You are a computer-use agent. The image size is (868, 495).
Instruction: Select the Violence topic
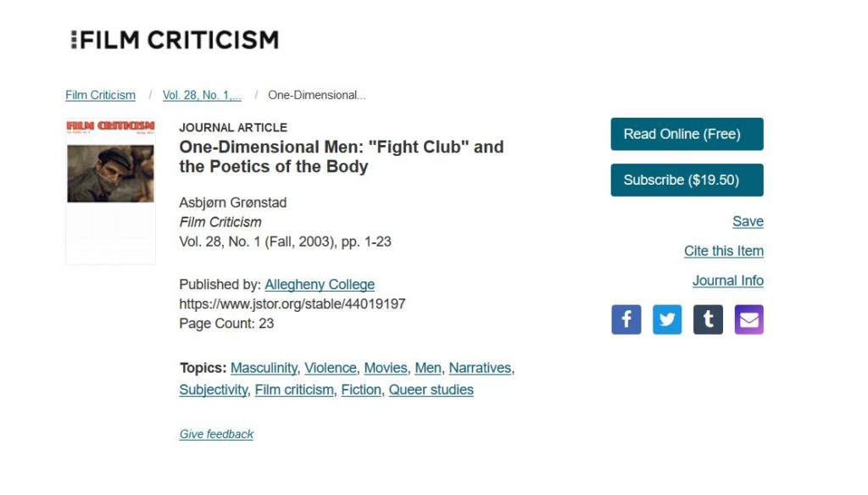coord(331,368)
